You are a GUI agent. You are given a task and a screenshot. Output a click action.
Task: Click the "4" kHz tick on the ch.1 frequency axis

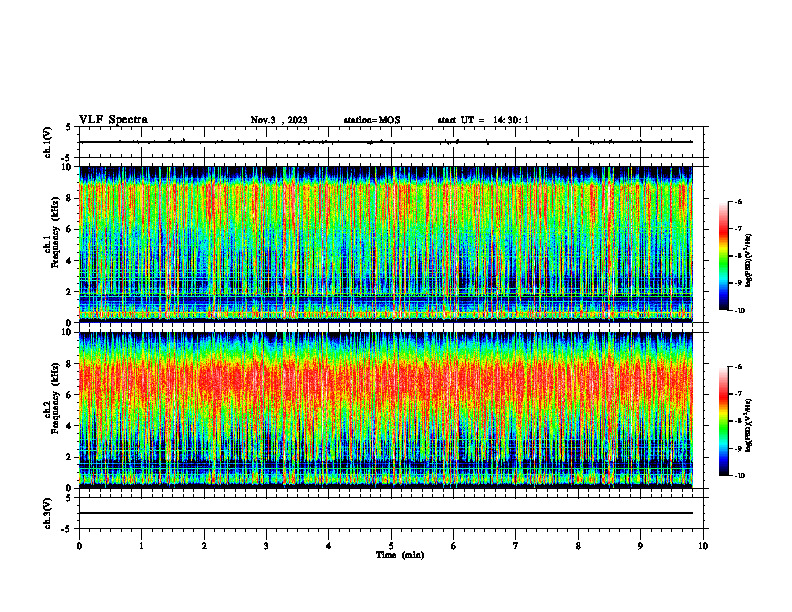point(70,261)
